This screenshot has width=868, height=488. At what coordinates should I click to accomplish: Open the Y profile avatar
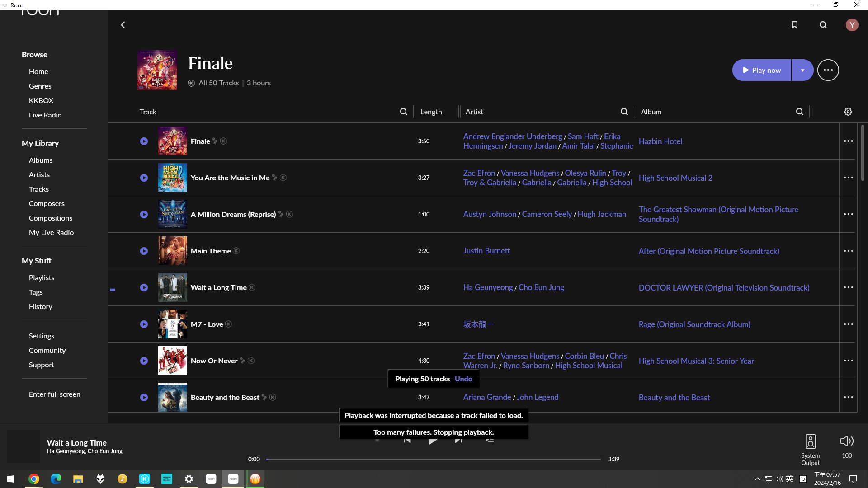pos(852,25)
